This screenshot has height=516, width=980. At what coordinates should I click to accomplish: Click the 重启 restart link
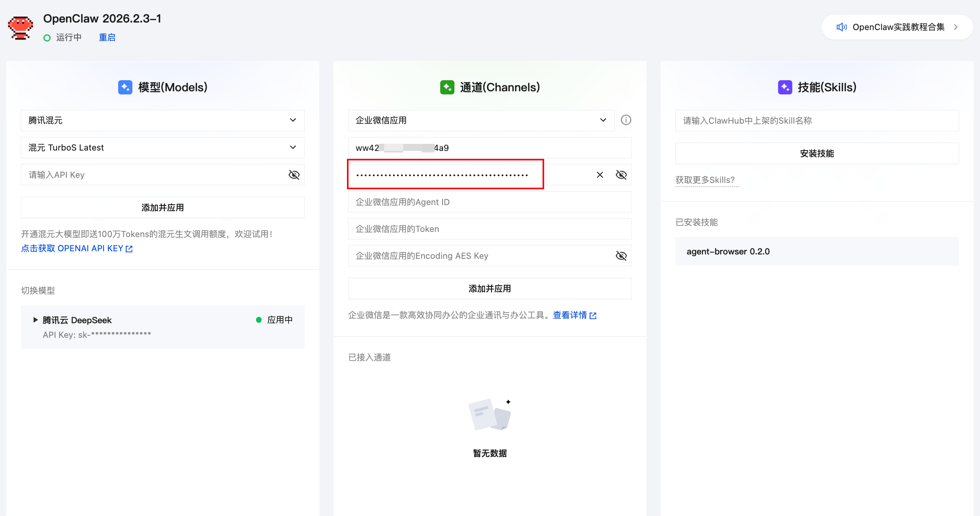(107, 38)
